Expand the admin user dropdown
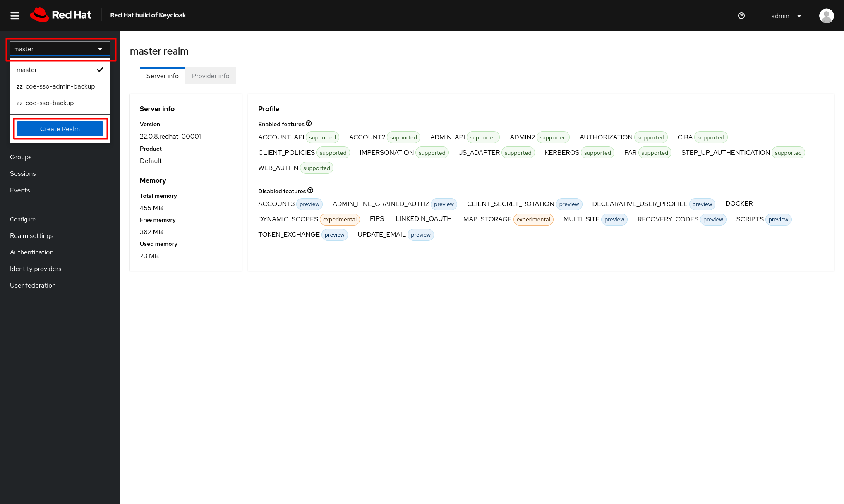 tap(786, 16)
